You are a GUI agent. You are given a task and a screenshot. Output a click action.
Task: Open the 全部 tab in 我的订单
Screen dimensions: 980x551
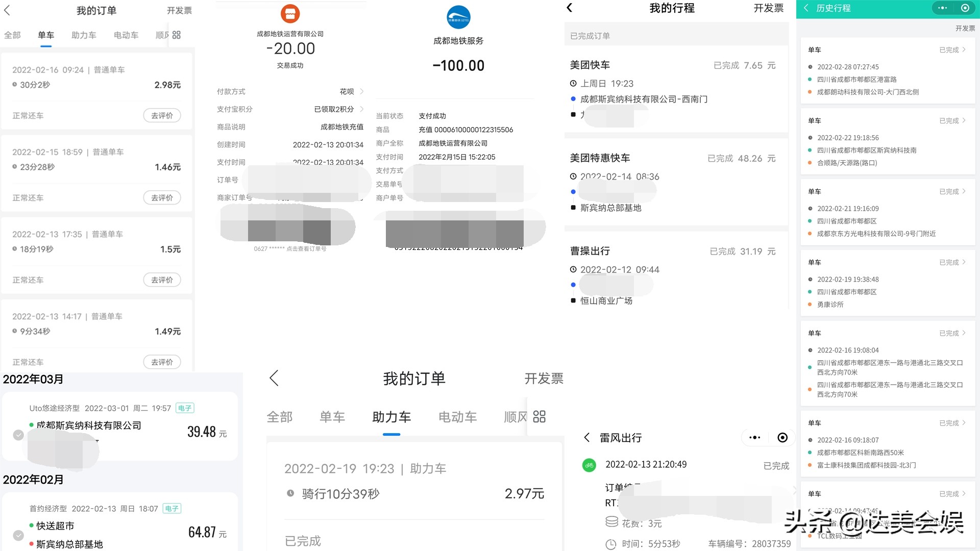tap(280, 417)
